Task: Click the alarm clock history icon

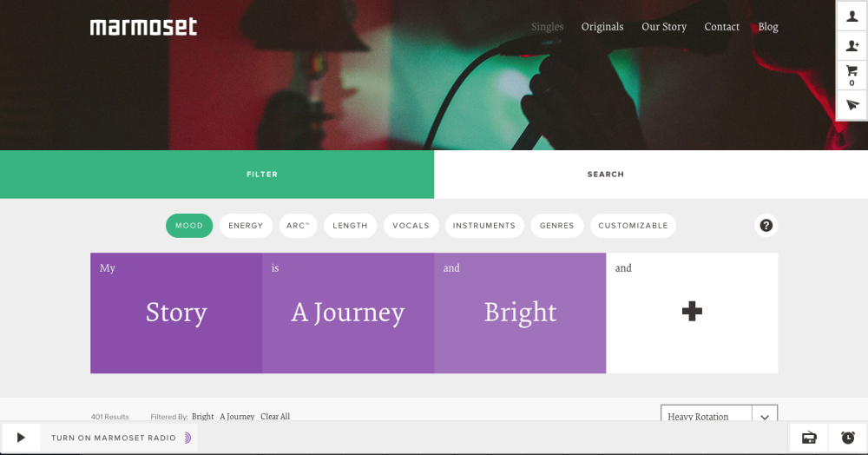Action: [847, 438]
